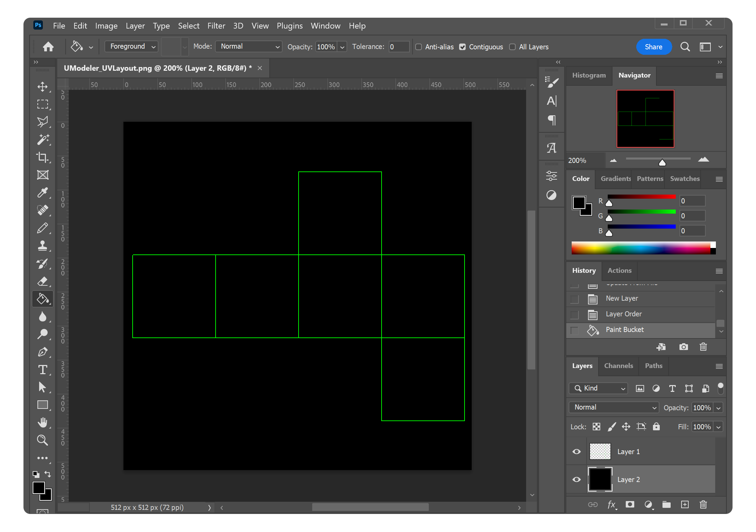This screenshot has height=532, width=756.
Task: Open the Edit Toolbar three-dots menu
Action: coord(43,458)
